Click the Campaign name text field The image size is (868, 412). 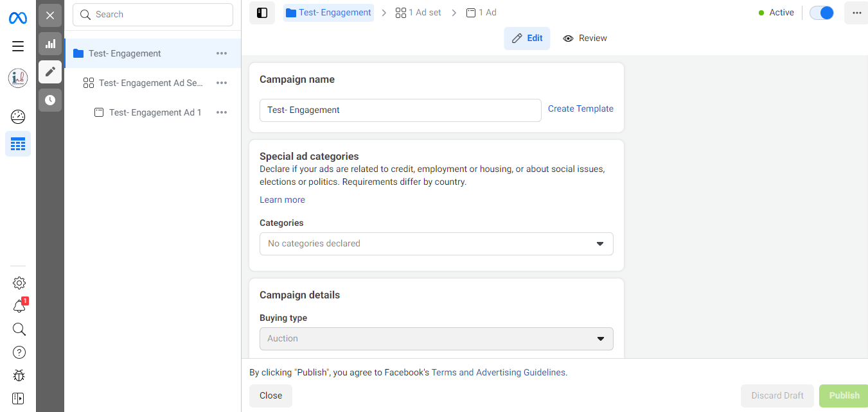coord(400,110)
